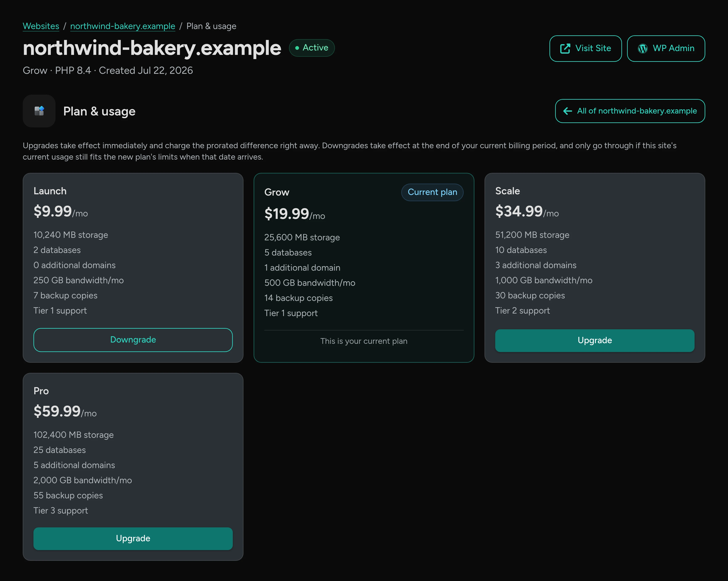Click the Visit Site button
728x581 pixels.
[x=585, y=49]
